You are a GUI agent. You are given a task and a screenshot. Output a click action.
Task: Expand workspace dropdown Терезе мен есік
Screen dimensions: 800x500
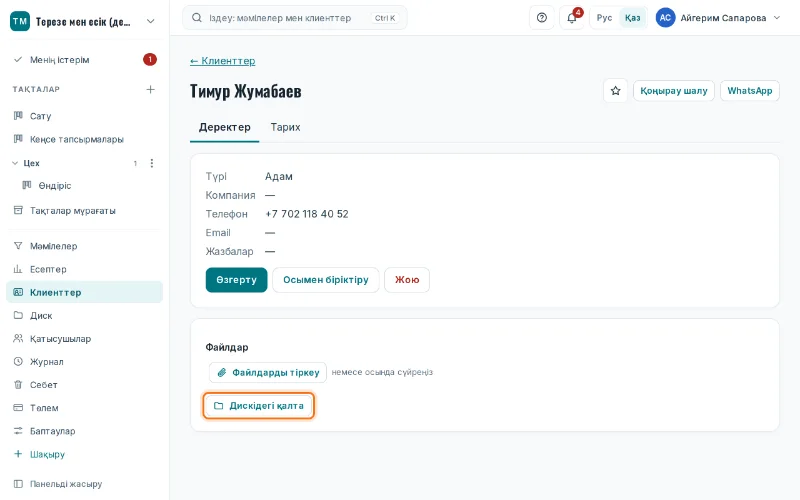[x=151, y=21]
